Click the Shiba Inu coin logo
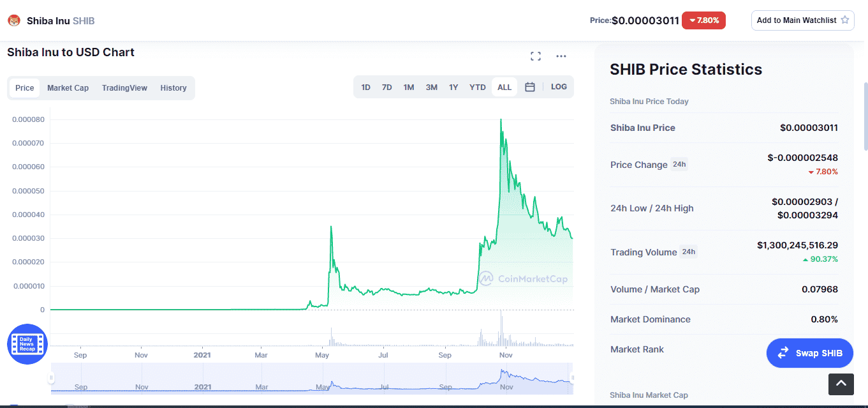868x408 pixels. pyautogui.click(x=14, y=20)
